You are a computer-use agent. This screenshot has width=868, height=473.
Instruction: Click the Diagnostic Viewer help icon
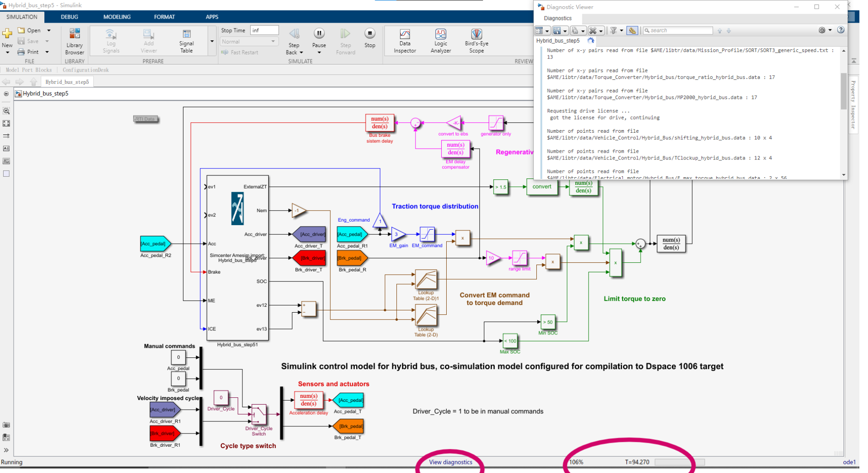pyautogui.click(x=841, y=30)
